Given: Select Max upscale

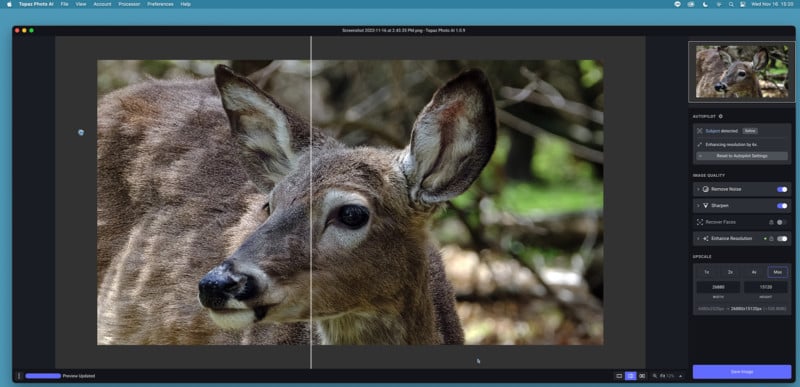Looking at the screenshot, I should 778,272.
